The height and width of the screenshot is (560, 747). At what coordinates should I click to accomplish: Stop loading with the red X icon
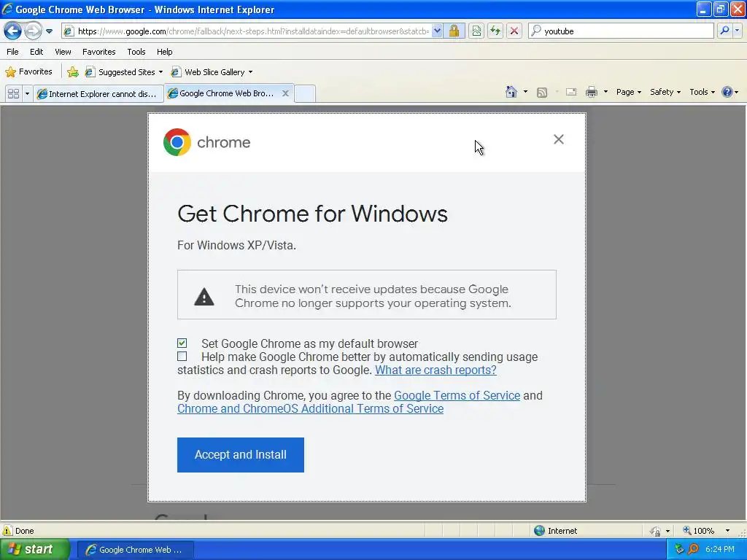pos(514,31)
